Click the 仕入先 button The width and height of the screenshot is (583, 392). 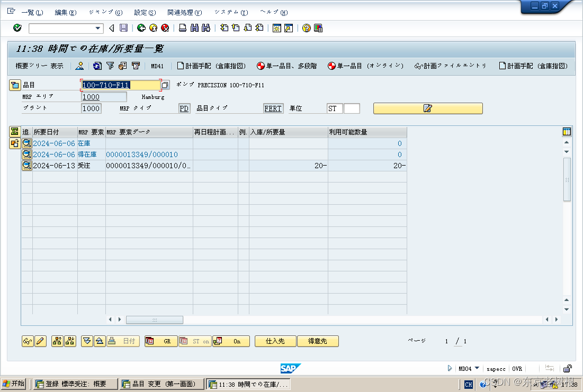[x=275, y=341]
